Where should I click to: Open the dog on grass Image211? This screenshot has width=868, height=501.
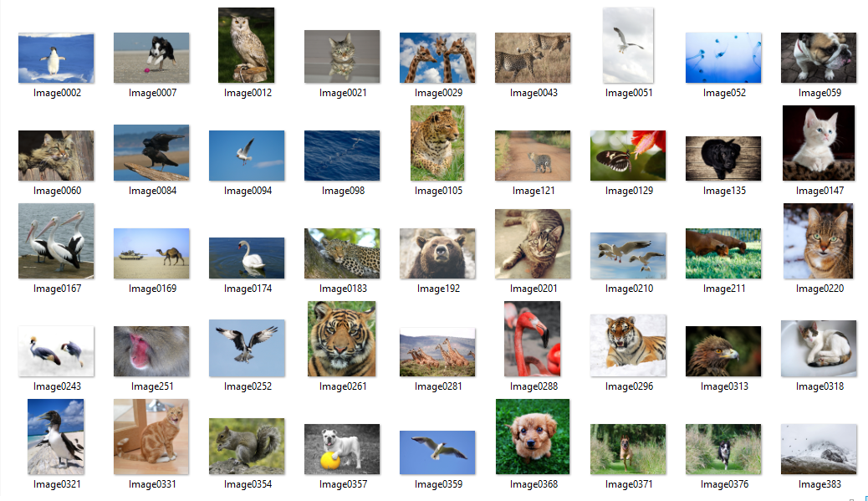[x=723, y=253]
